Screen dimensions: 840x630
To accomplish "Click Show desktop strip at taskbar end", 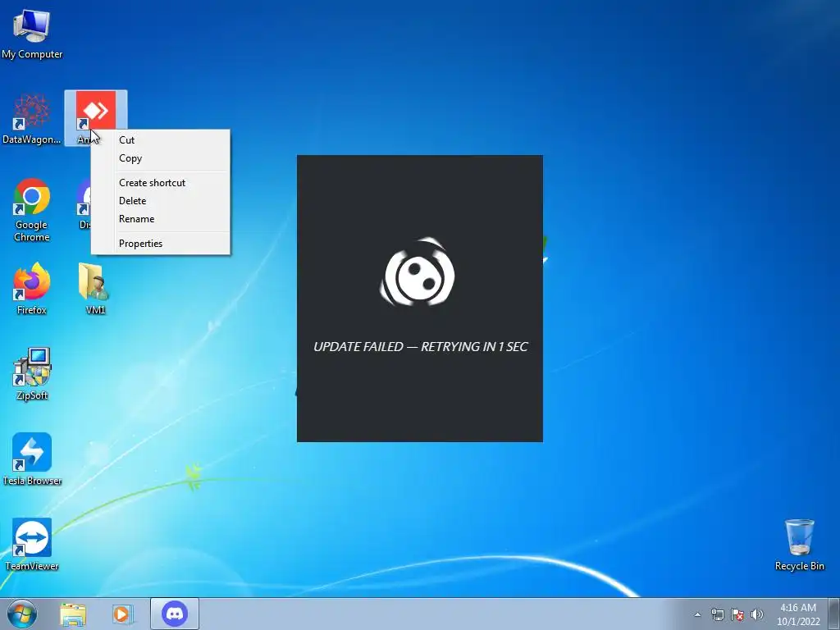I will click(834, 614).
